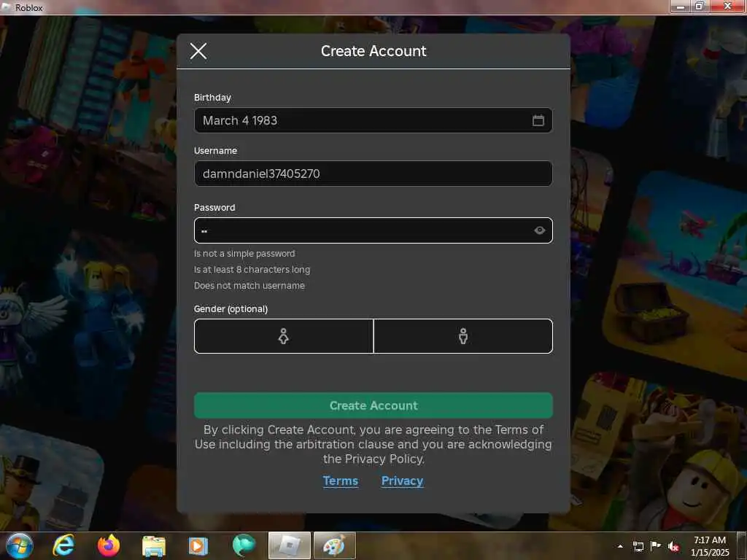This screenshot has width=747, height=560.
Task: Click the green Create Account button
Action: pyautogui.click(x=373, y=405)
